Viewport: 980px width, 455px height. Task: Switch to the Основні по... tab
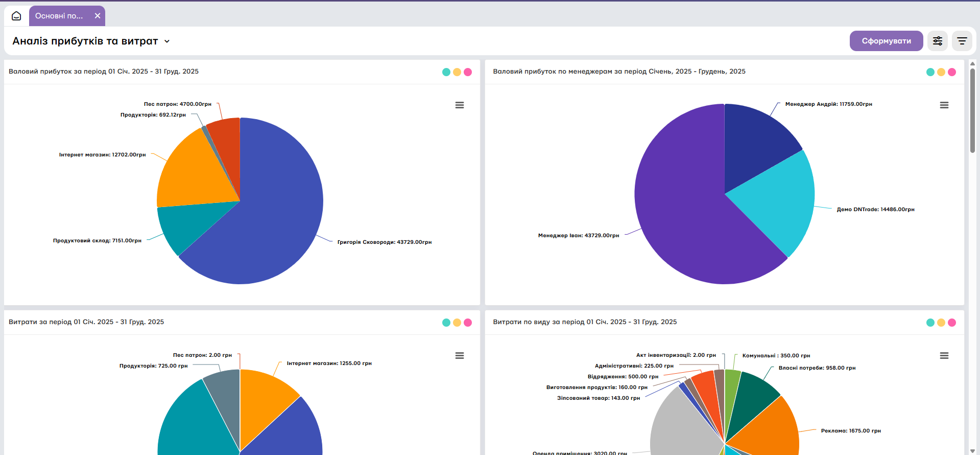[59, 16]
